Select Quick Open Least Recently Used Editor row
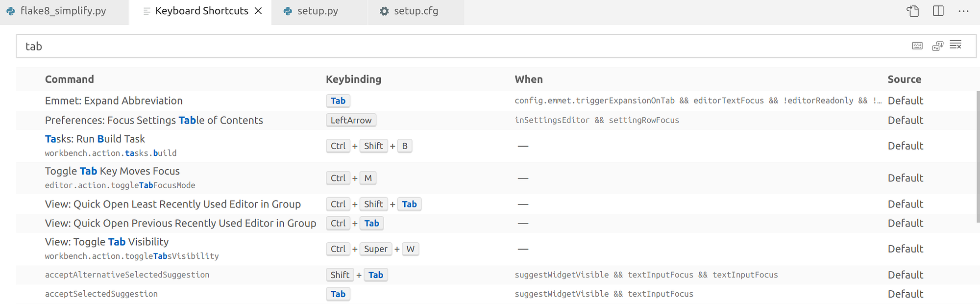 pyautogui.click(x=496, y=204)
